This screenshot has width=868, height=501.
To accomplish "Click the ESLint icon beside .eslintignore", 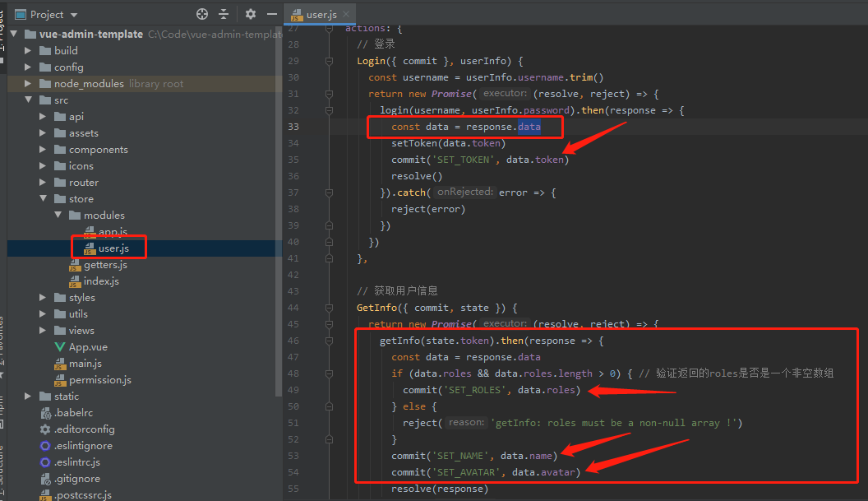I will click(x=45, y=446).
